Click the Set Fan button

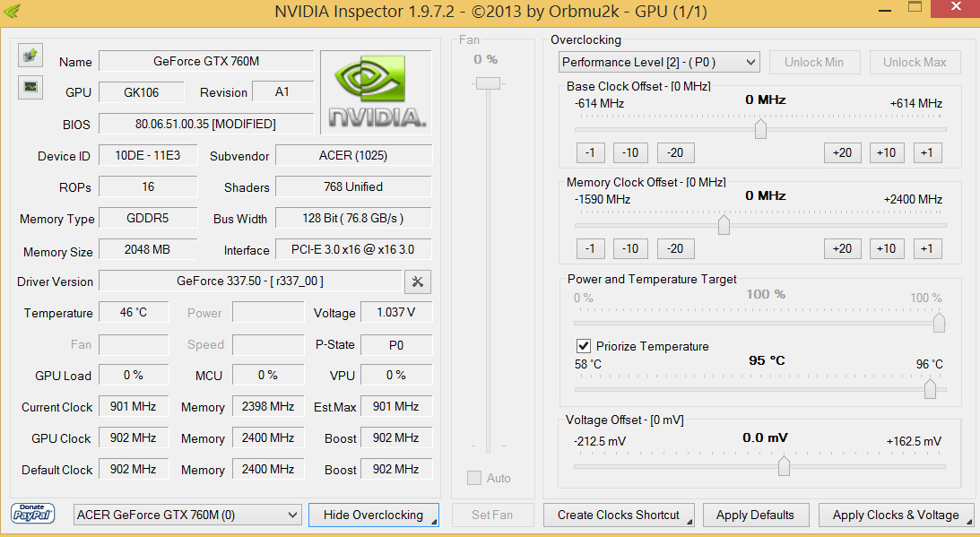tap(492, 515)
